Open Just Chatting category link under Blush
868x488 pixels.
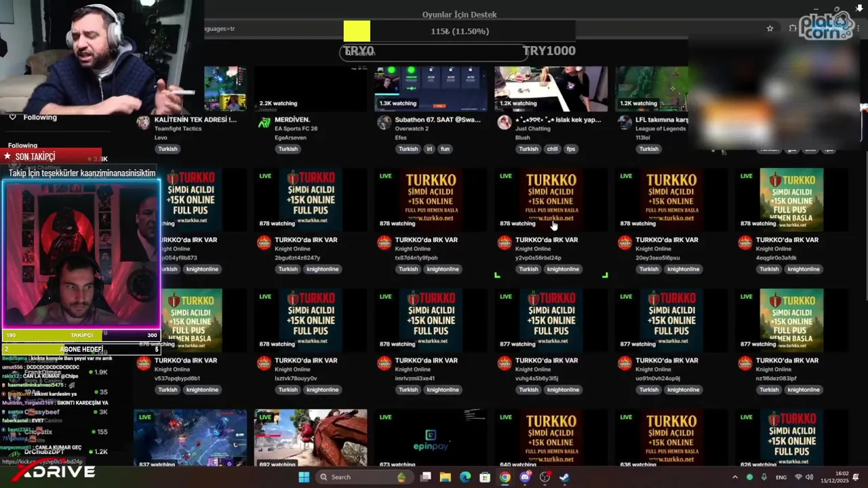(533, 128)
